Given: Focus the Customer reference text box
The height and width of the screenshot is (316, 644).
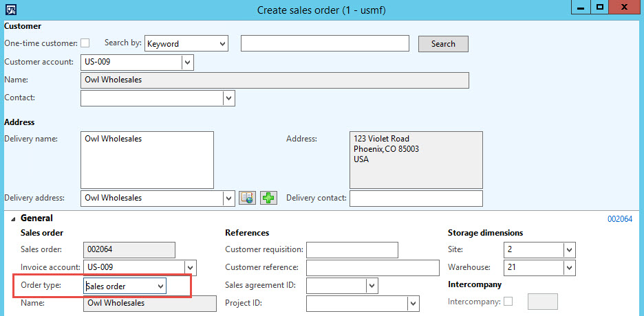Looking at the screenshot, I should [x=372, y=268].
